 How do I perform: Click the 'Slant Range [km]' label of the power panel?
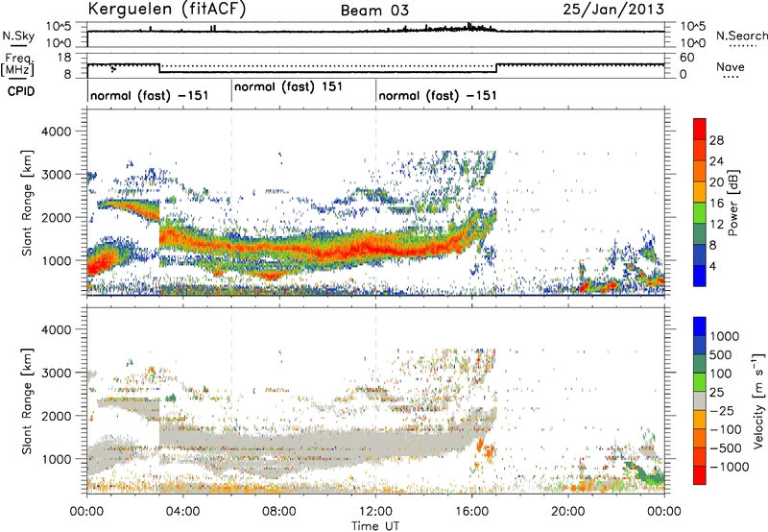(x=27, y=203)
